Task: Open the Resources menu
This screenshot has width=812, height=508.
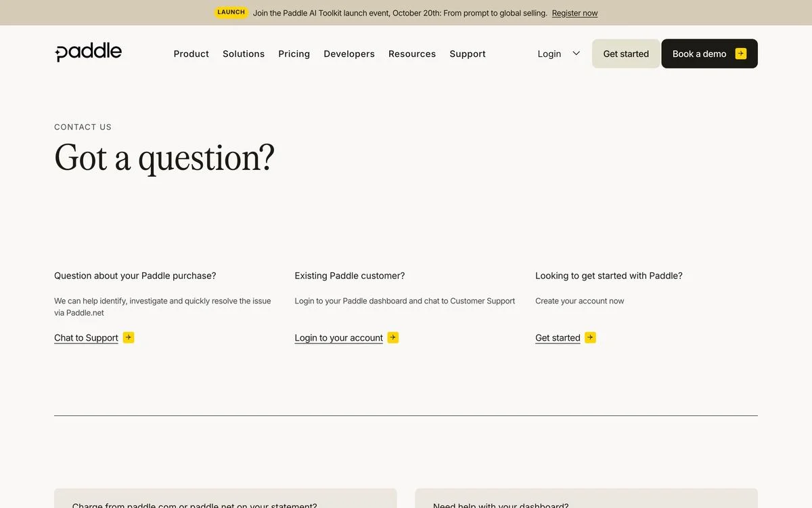Action: pyautogui.click(x=412, y=54)
